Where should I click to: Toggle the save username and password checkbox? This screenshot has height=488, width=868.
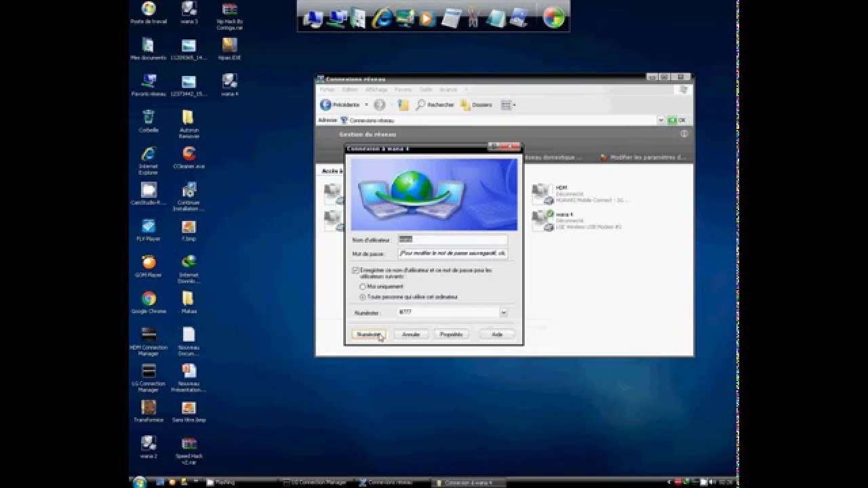[x=355, y=270]
